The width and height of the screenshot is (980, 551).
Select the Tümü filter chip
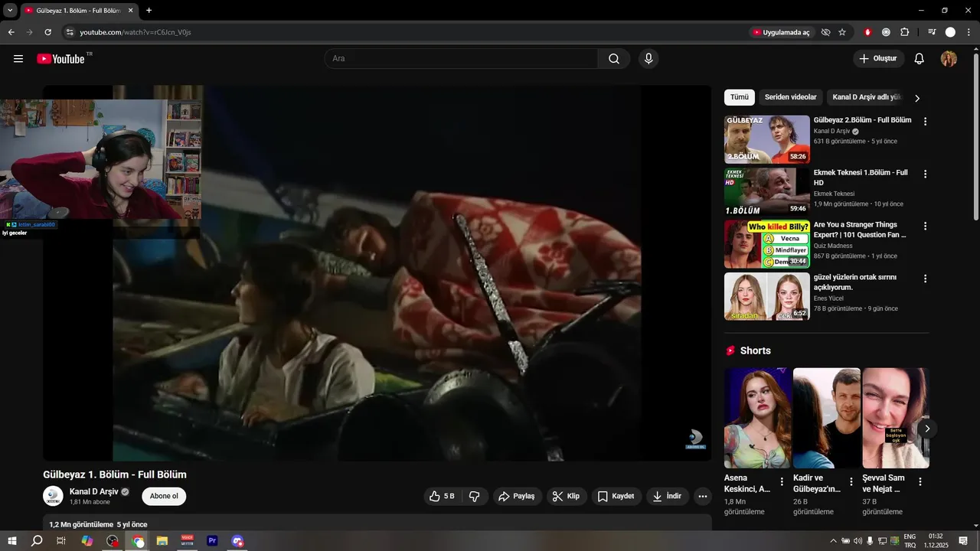click(x=739, y=97)
